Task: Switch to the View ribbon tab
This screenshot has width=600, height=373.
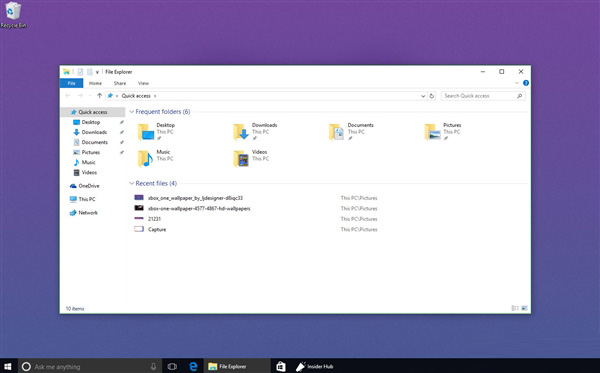Action: click(x=143, y=83)
